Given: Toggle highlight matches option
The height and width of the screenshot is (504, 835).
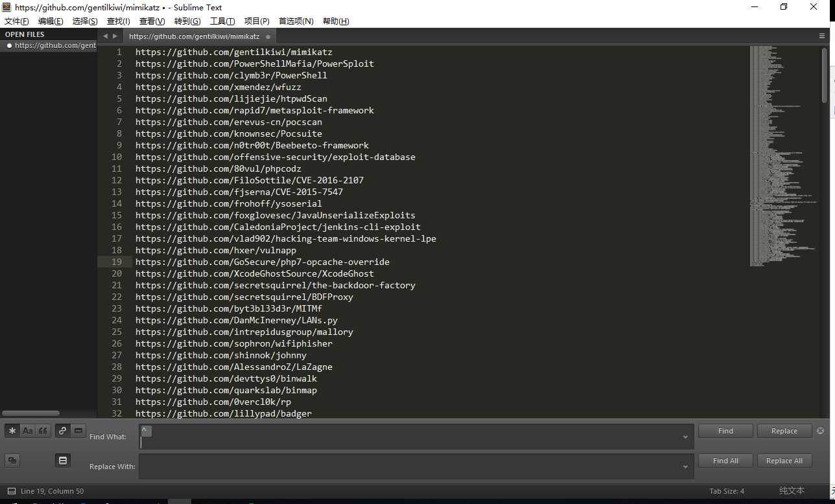Looking at the screenshot, I should [63, 461].
